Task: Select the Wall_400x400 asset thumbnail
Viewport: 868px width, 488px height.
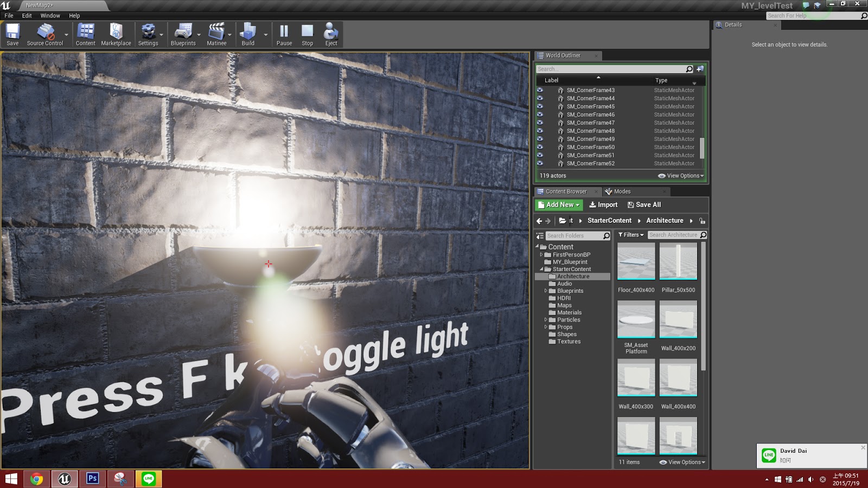Action: pos(678,377)
